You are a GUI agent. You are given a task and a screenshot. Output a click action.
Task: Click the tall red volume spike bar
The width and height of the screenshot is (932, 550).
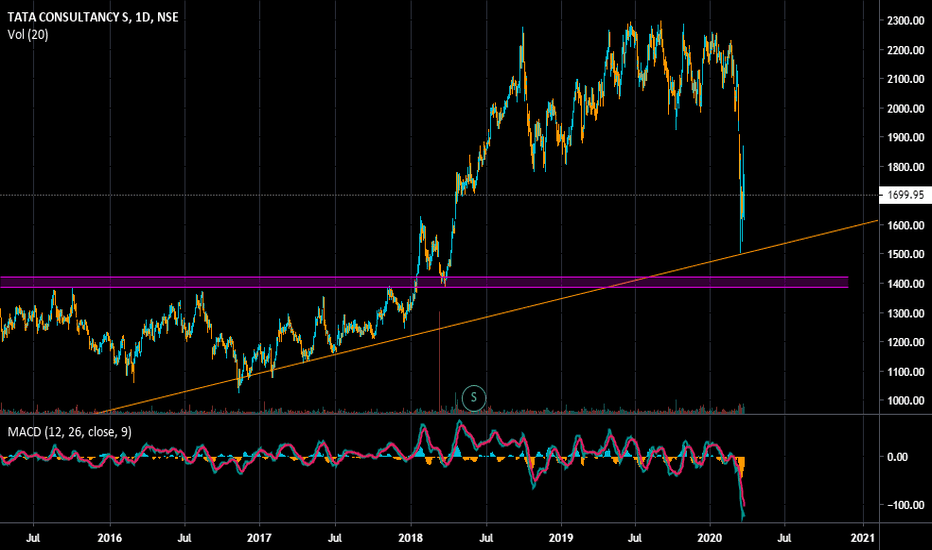[439, 363]
